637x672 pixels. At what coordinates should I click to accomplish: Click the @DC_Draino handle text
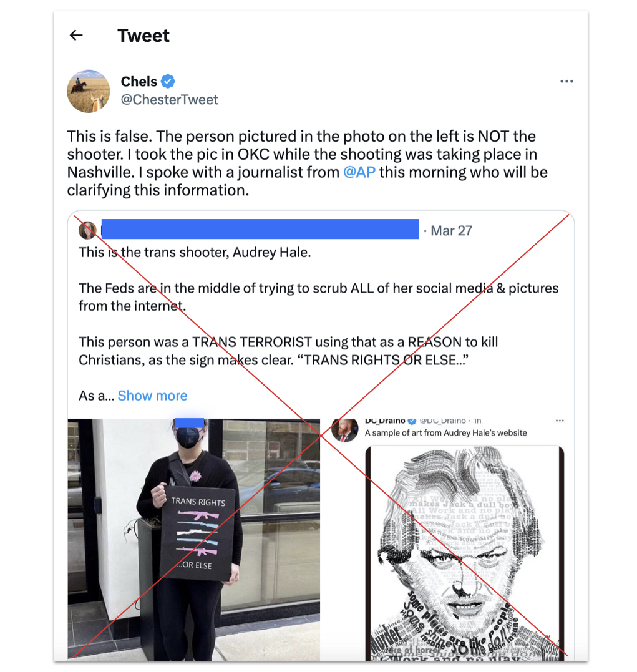(444, 420)
